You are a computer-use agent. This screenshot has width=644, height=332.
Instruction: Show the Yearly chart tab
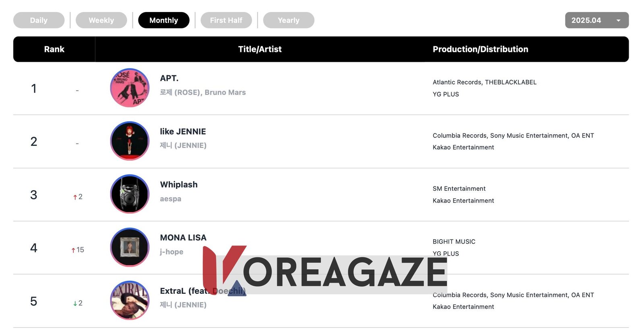pos(288,20)
